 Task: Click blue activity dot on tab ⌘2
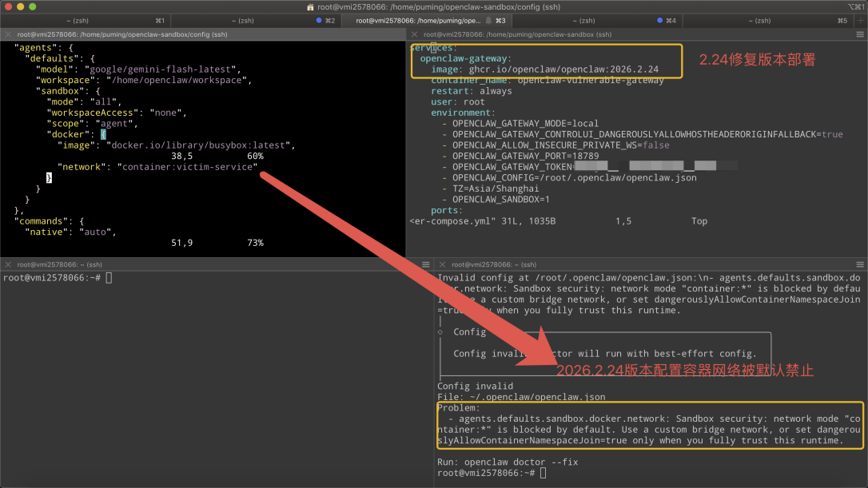(x=319, y=21)
